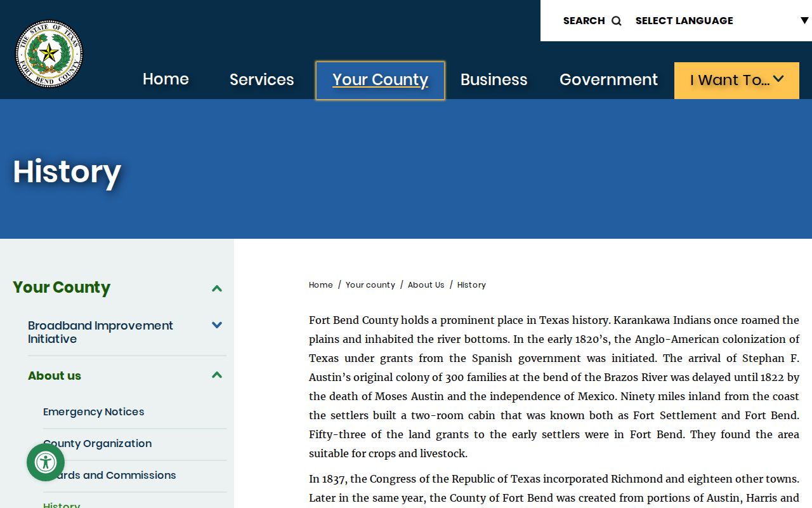Image resolution: width=812 pixels, height=508 pixels.
Task: Open the Services menu
Action: coord(262,79)
